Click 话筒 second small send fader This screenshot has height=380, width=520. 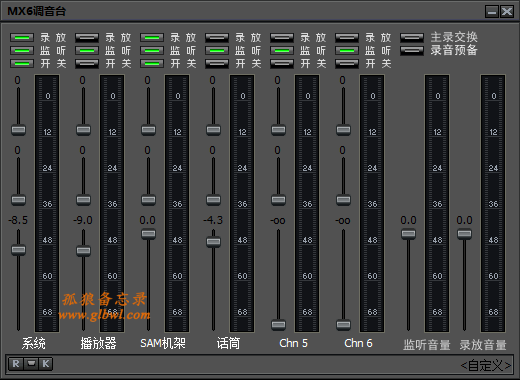point(213,200)
